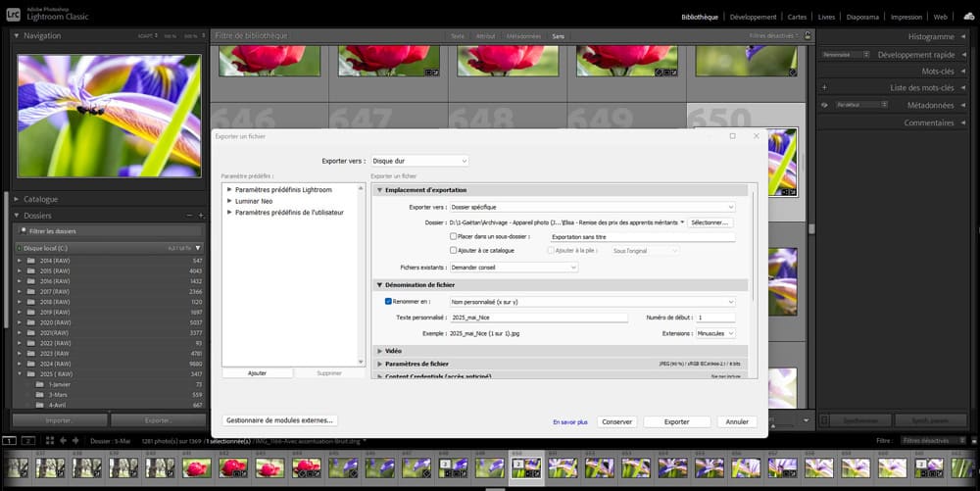The image size is (980, 491).
Task: Click the eye icon in Métadonnées panel
Action: coord(824,105)
